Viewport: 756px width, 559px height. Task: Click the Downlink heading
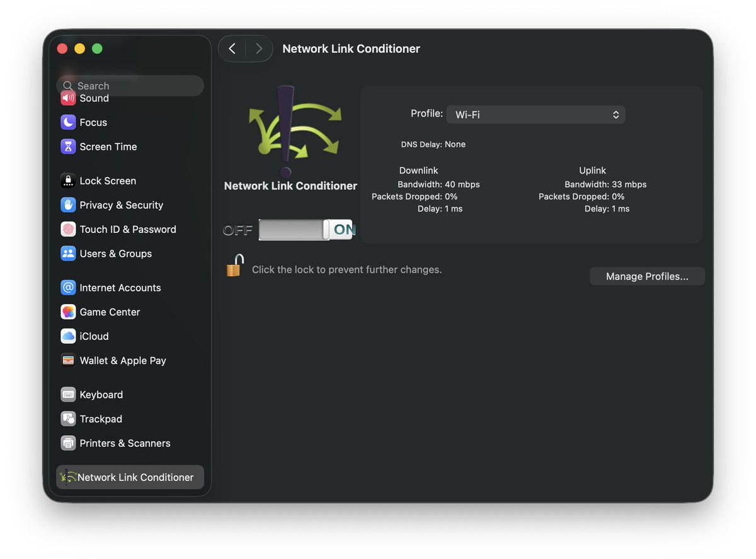click(x=418, y=171)
